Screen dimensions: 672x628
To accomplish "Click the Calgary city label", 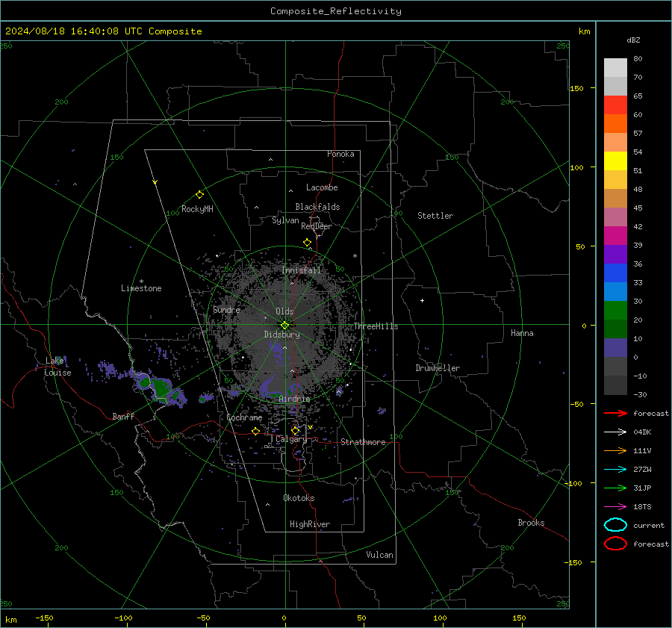I will click(291, 439).
